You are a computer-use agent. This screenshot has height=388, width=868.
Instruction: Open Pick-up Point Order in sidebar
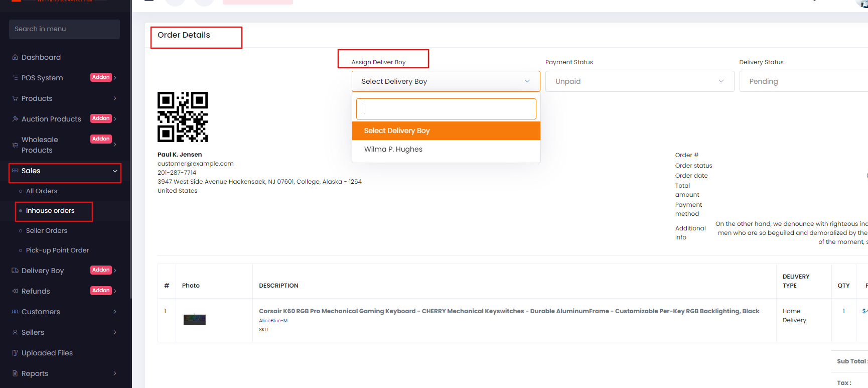[x=58, y=250]
